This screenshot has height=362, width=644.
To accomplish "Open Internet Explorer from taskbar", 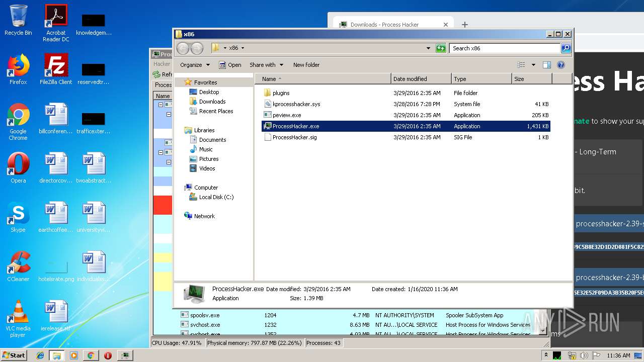I will (40, 355).
